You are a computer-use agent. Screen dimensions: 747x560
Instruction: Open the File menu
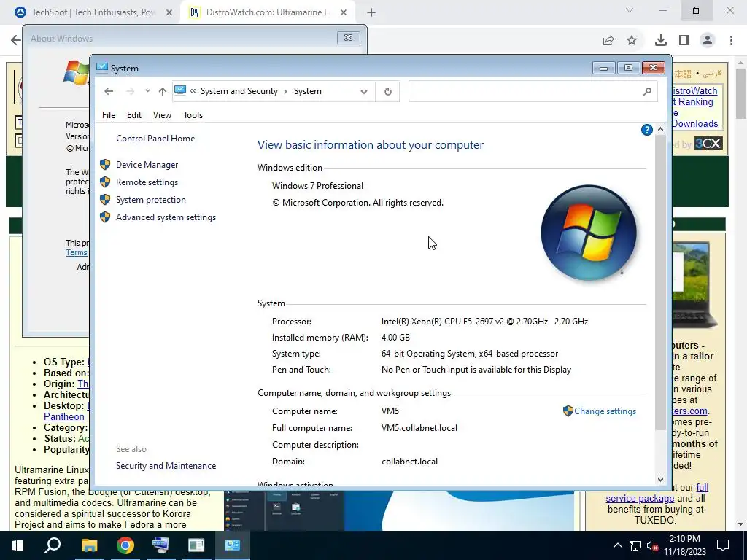click(x=109, y=115)
